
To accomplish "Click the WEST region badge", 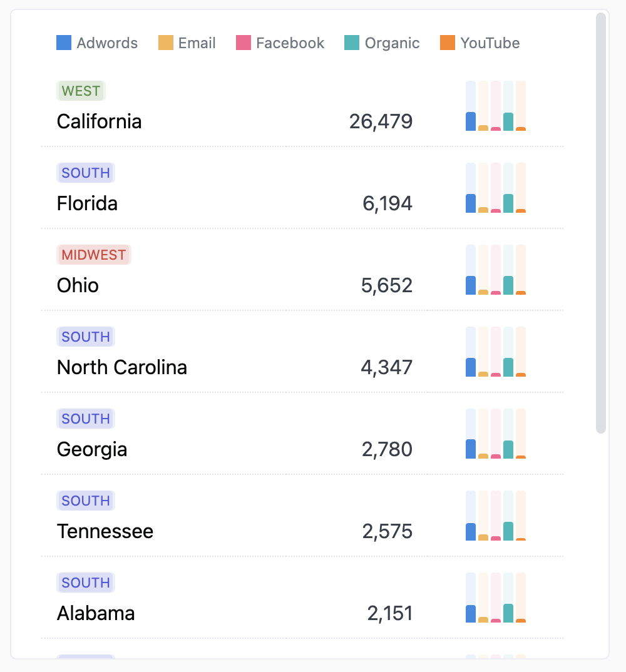I will click(81, 91).
